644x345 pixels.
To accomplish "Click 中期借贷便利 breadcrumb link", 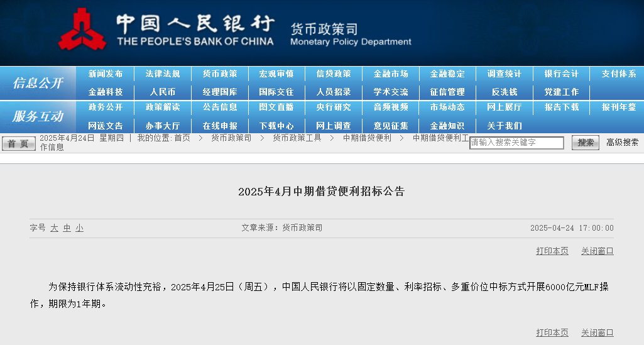I will 366,138.
